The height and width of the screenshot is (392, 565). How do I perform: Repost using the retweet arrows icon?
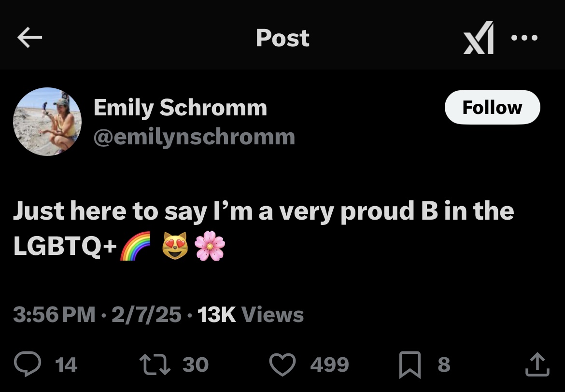coord(155,364)
